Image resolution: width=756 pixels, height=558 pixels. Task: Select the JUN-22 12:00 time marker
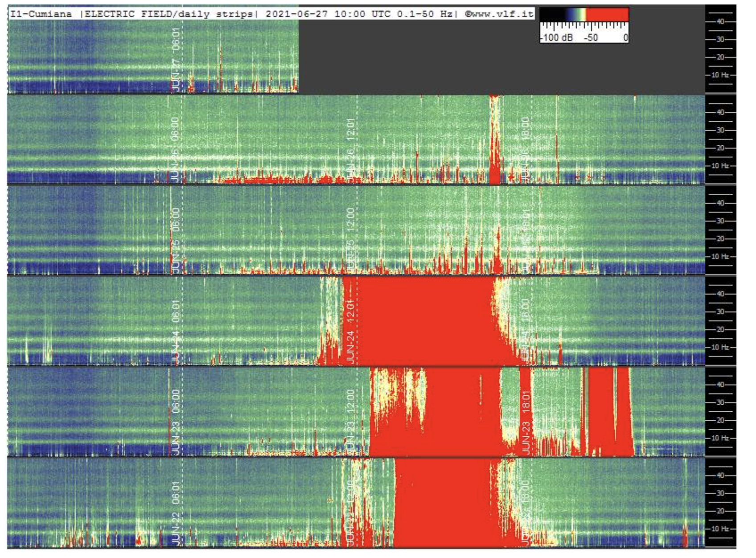point(350,513)
